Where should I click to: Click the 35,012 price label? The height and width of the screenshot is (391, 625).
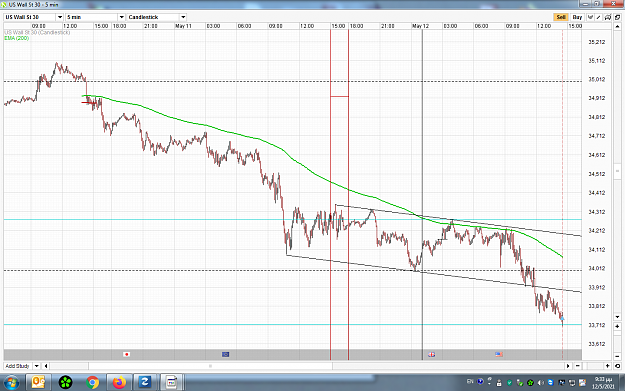tap(597, 79)
